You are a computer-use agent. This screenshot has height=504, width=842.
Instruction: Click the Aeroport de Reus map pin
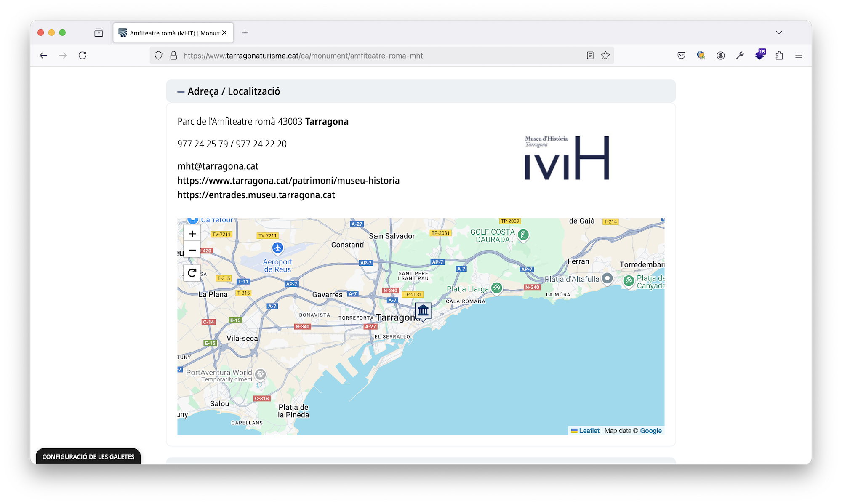(277, 248)
